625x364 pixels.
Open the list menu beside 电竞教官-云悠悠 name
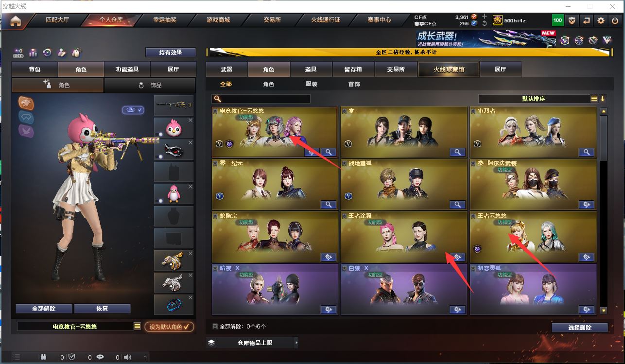pos(138,327)
